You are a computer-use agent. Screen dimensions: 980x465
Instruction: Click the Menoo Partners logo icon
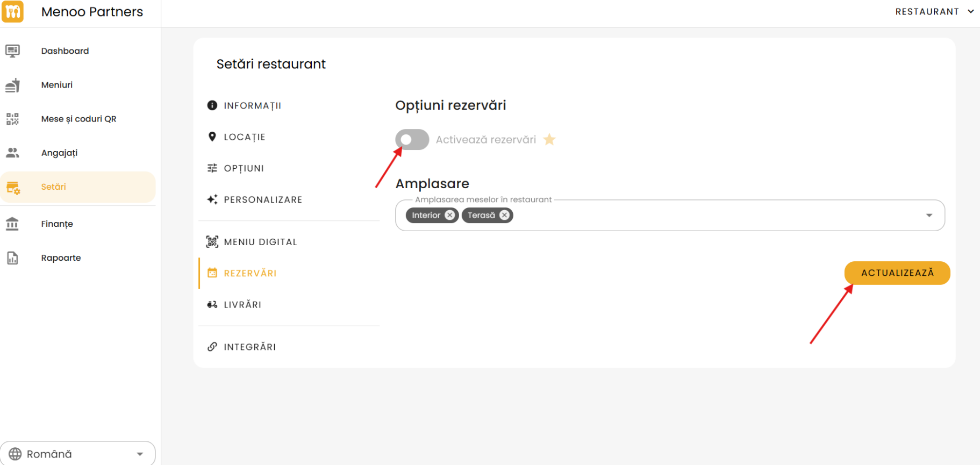(x=12, y=12)
